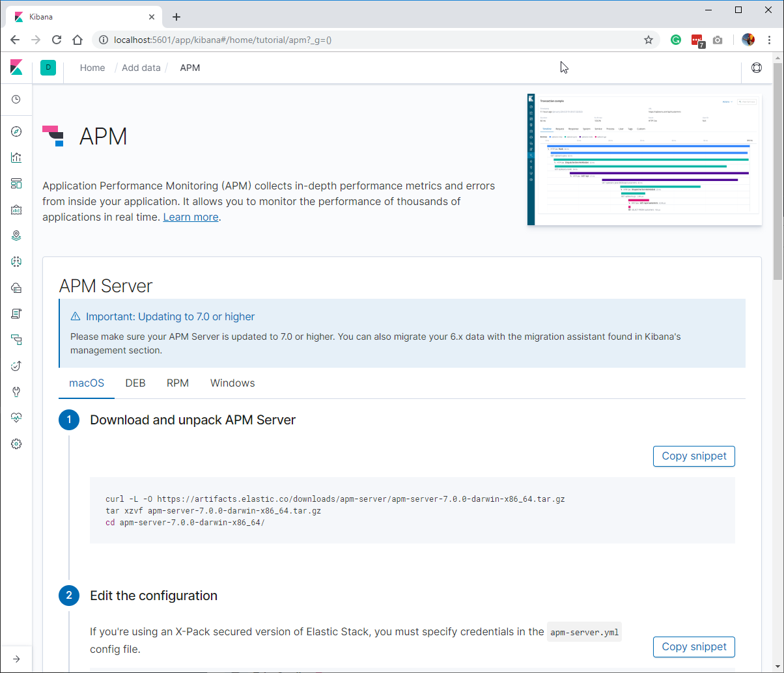Open Logs icon in sidebar
Viewport: 784px width, 673px height.
(16, 314)
